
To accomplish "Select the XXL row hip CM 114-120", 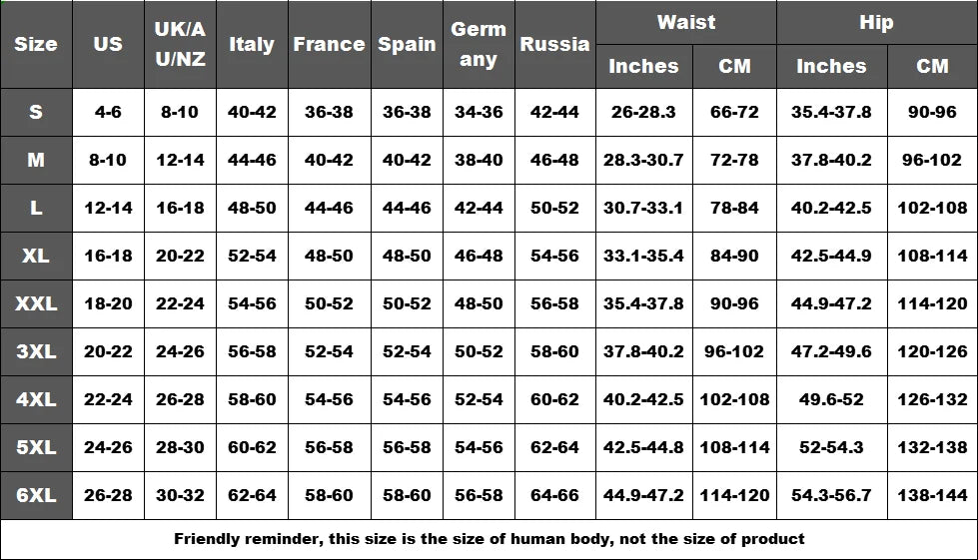I will 932,303.
